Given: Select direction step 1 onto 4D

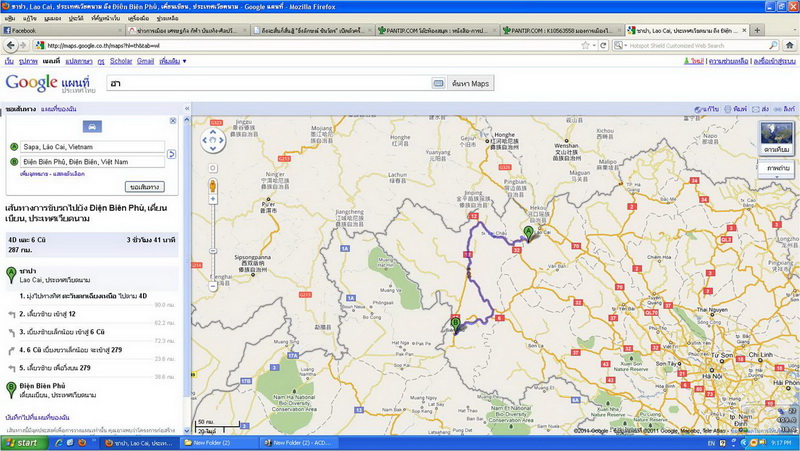Looking at the screenshot, I should (92, 296).
